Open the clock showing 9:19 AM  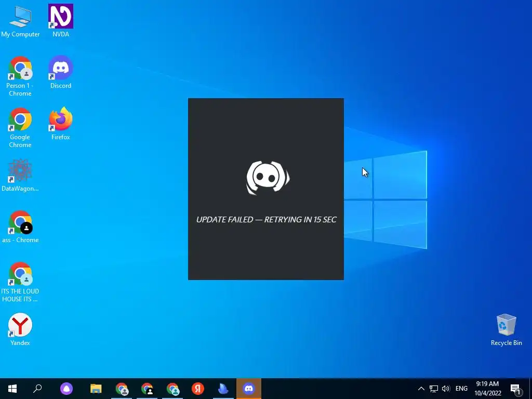click(x=487, y=389)
